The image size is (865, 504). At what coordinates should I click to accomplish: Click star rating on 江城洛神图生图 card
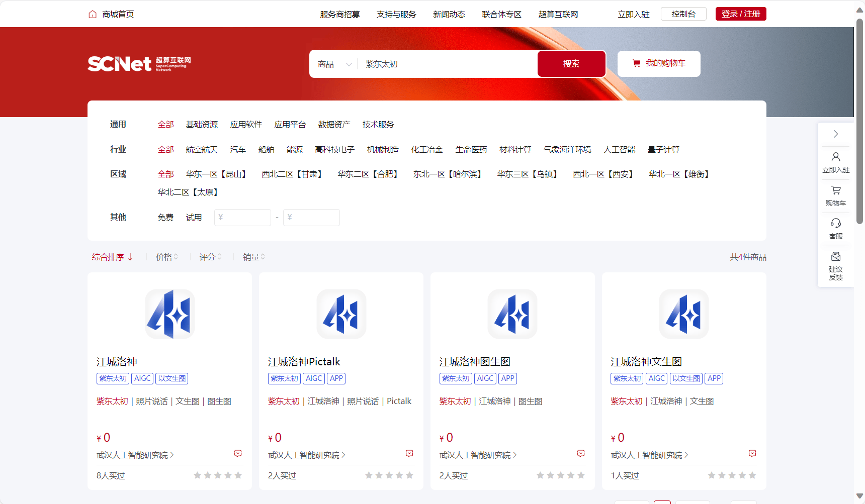tap(561, 475)
